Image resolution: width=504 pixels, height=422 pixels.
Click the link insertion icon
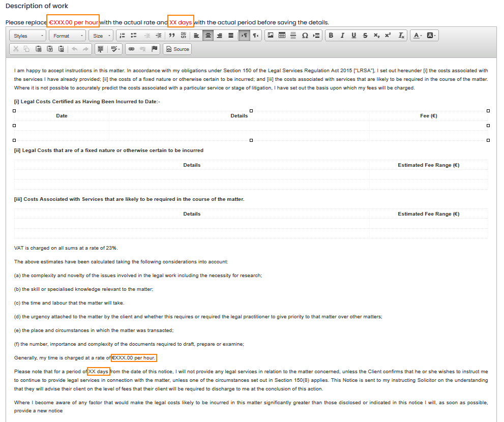[x=131, y=49]
